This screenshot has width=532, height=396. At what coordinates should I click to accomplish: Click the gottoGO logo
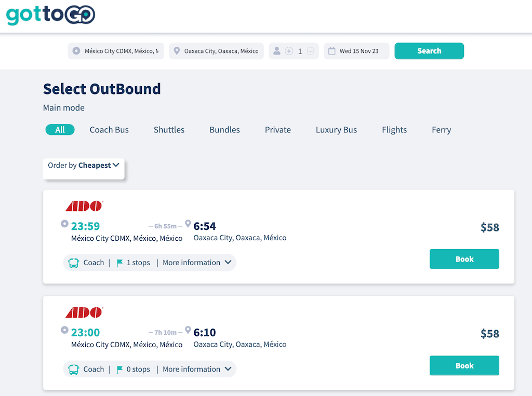[50, 16]
